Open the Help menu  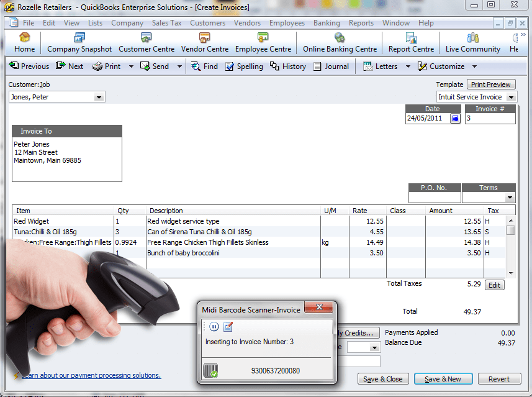426,23
